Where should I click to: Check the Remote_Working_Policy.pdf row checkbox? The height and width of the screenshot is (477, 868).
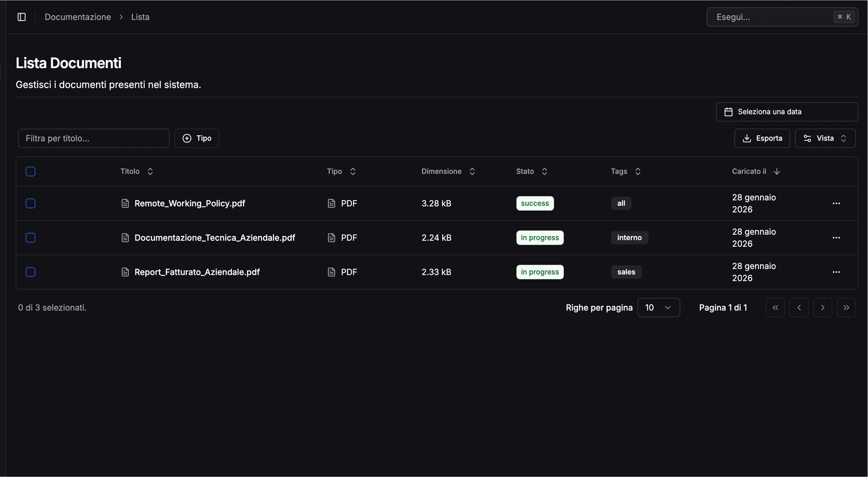[30, 203]
